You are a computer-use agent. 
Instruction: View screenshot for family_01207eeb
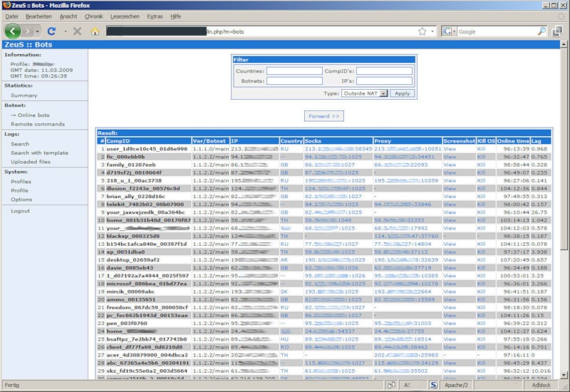coord(450,165)
